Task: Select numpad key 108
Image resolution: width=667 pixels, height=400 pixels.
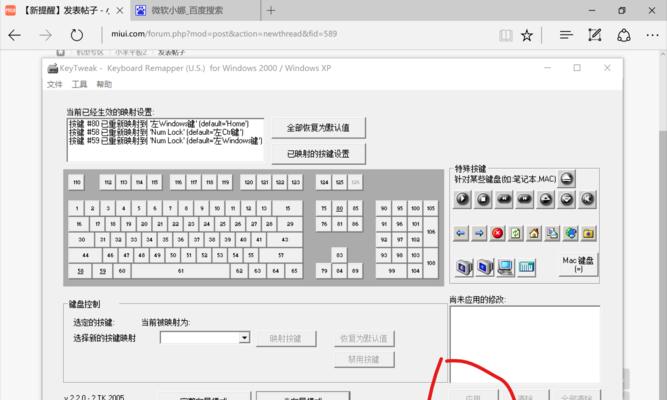Action: [x=430, y=263]
